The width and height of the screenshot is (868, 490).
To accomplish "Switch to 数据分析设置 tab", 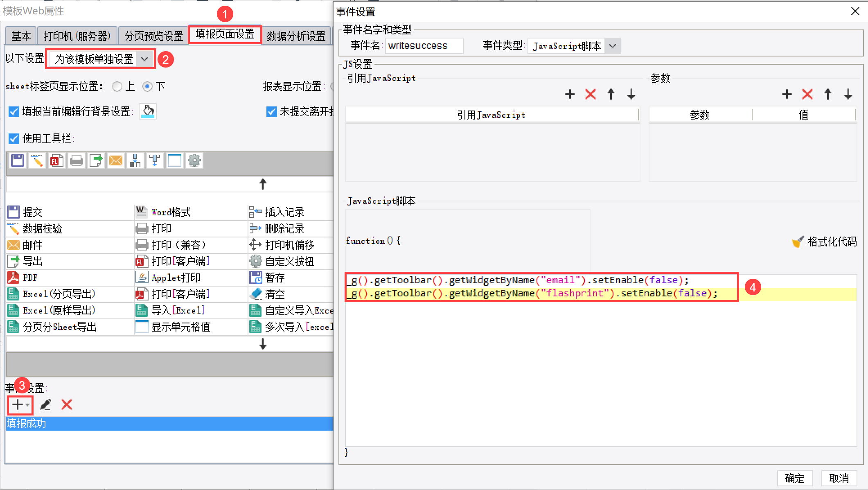I will pos(296,36).
